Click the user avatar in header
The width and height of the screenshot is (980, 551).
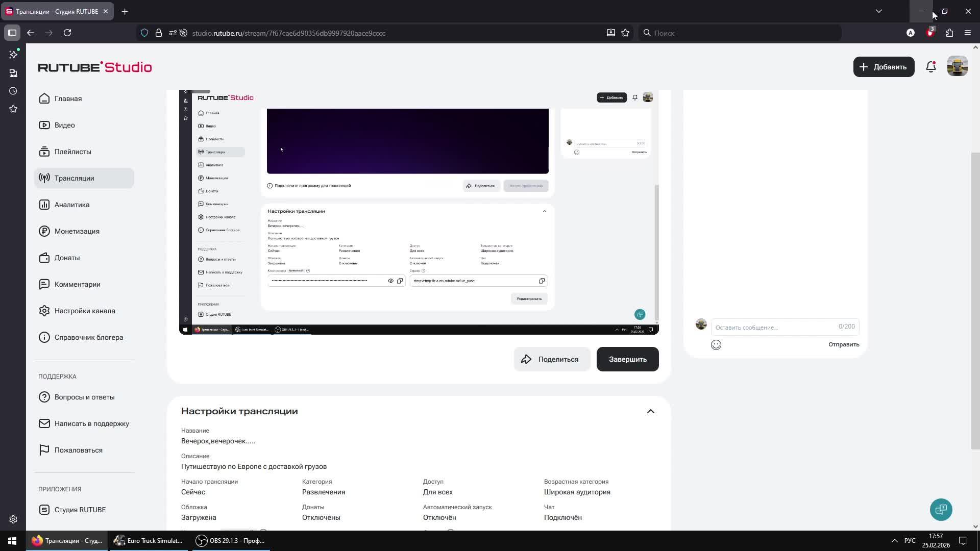(x=957, y=67)
